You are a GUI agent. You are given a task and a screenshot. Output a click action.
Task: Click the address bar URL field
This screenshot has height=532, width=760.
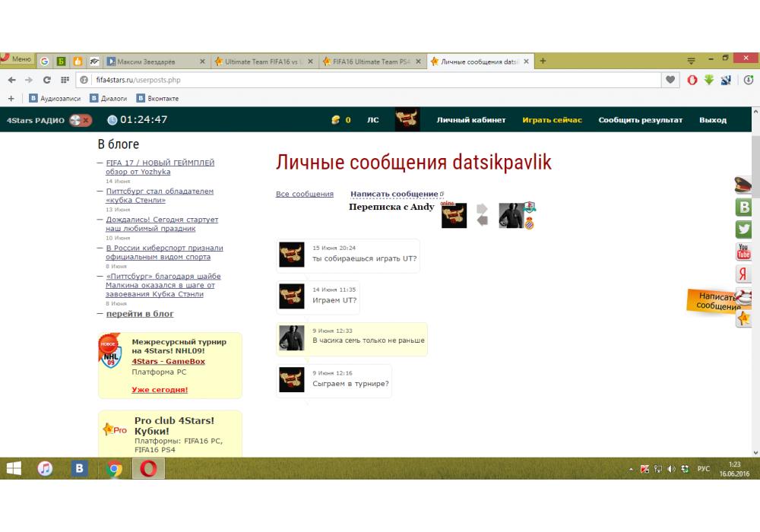[365, 80]
